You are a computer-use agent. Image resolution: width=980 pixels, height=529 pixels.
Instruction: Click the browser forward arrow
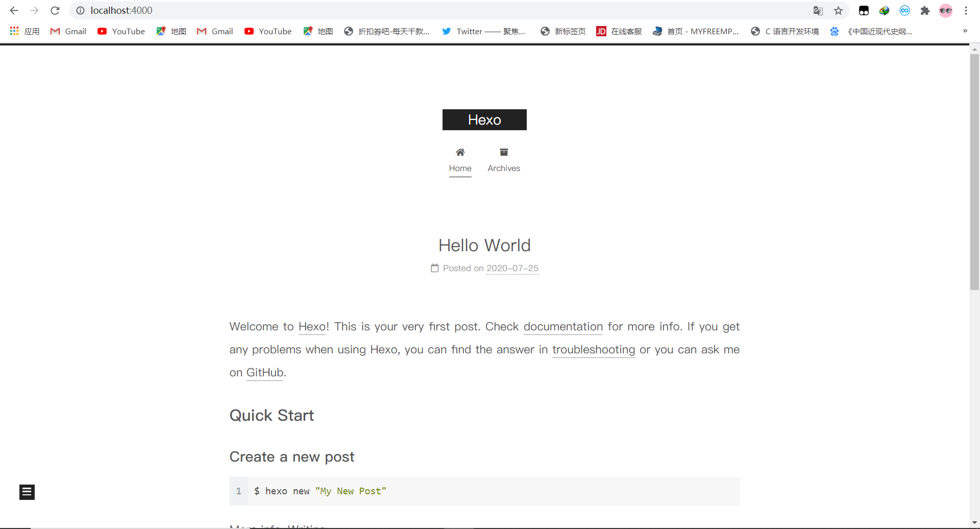(34, 10)
